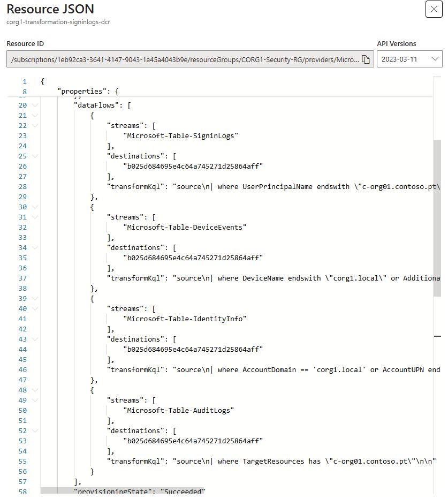This screenshot has height=499, width=448.
Task: Collapse the DeviceEvents dataFlow block, line 30
Action: [35, 207]
